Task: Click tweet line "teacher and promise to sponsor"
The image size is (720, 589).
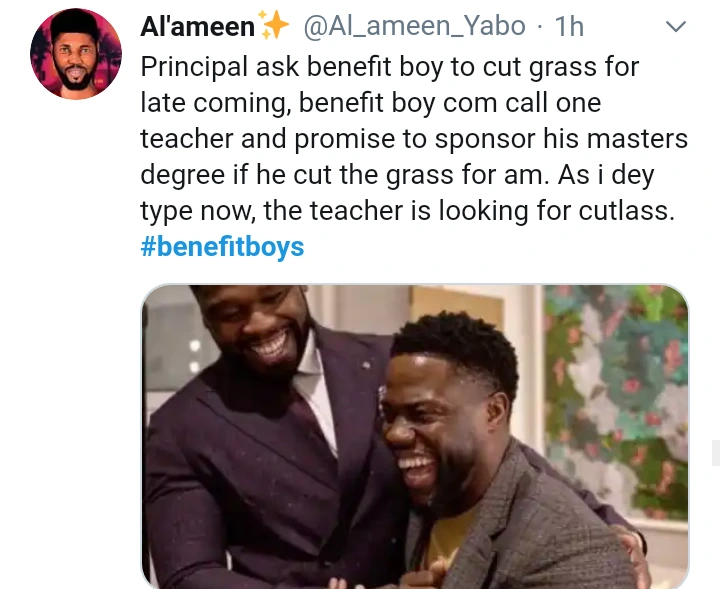Action: coord(414,139)
